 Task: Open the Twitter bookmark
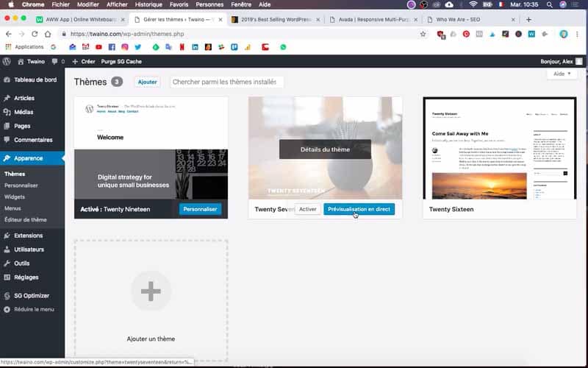pos(137,47)
